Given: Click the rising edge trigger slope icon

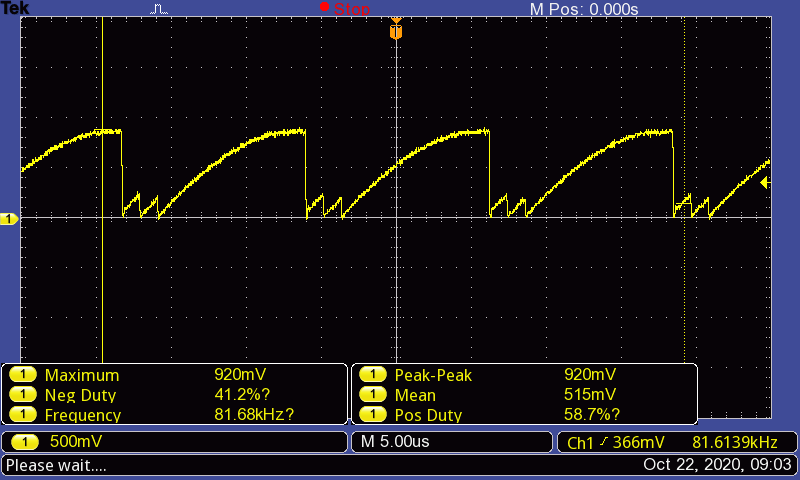Looking at the screenshot, I should pos(604,442).
